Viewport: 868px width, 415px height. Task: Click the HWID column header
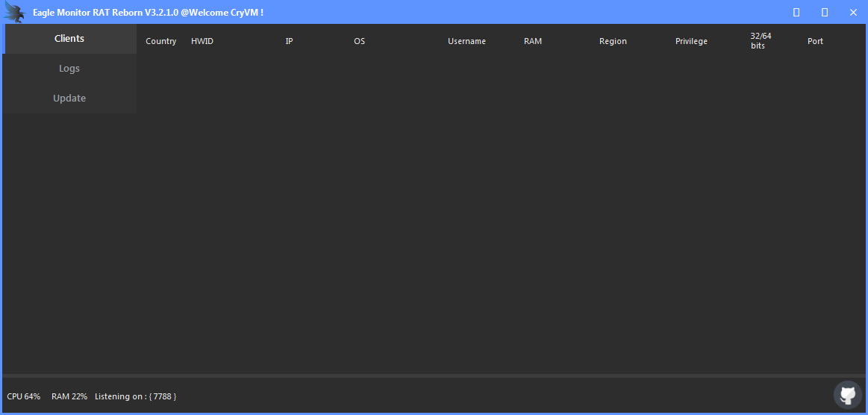[x=202, y=41]
